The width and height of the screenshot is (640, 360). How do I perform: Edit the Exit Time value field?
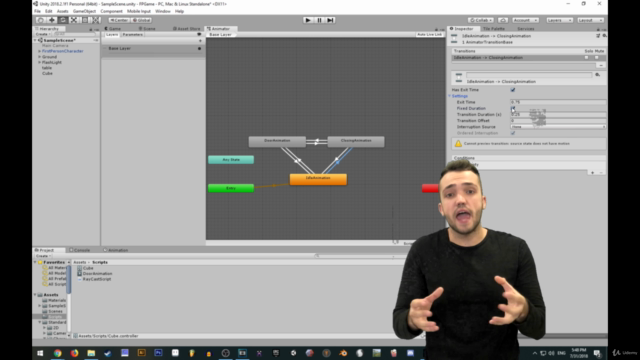point(558,102)
